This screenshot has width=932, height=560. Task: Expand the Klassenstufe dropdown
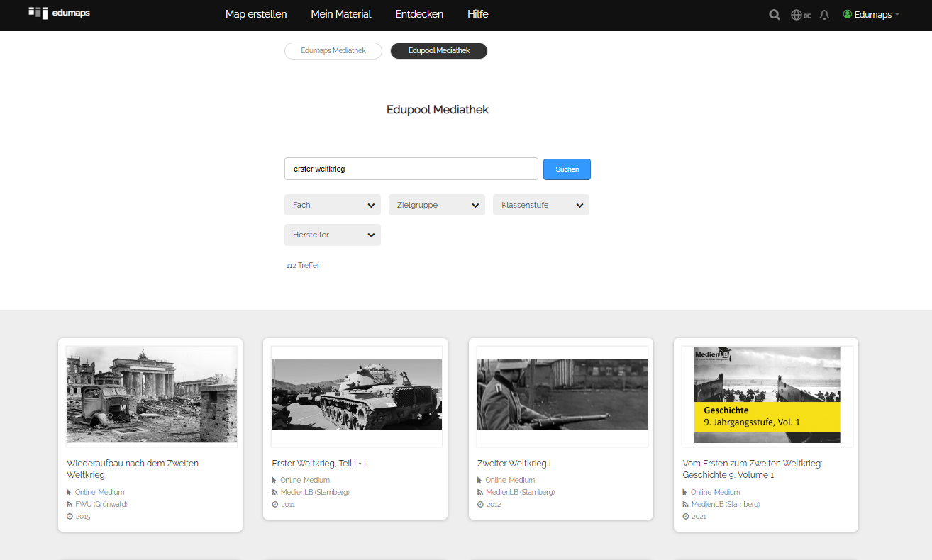(540, 205)
